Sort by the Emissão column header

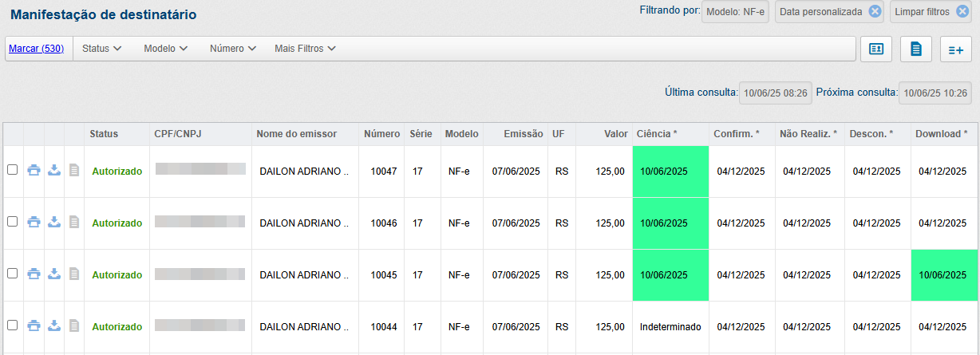tap(523, 134)
